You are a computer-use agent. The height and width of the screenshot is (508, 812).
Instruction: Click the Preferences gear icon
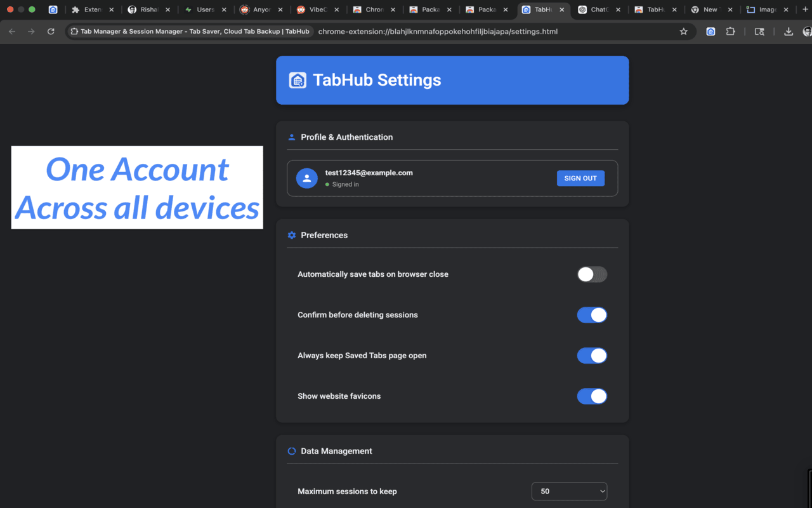292,235
